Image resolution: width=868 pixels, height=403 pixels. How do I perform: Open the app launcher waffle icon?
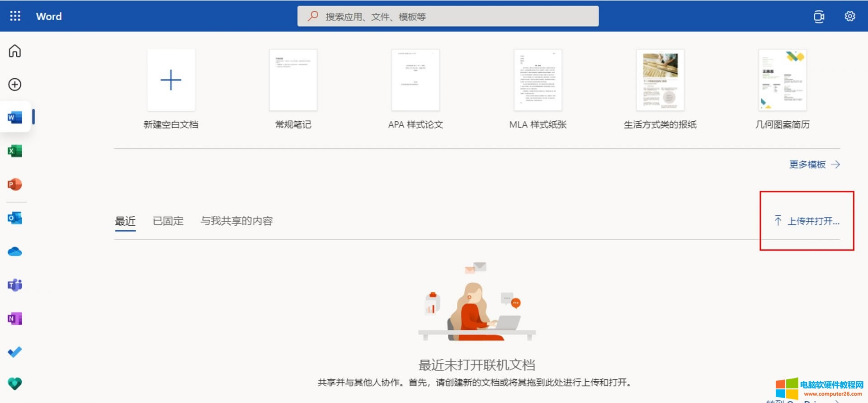click(15, 16)
